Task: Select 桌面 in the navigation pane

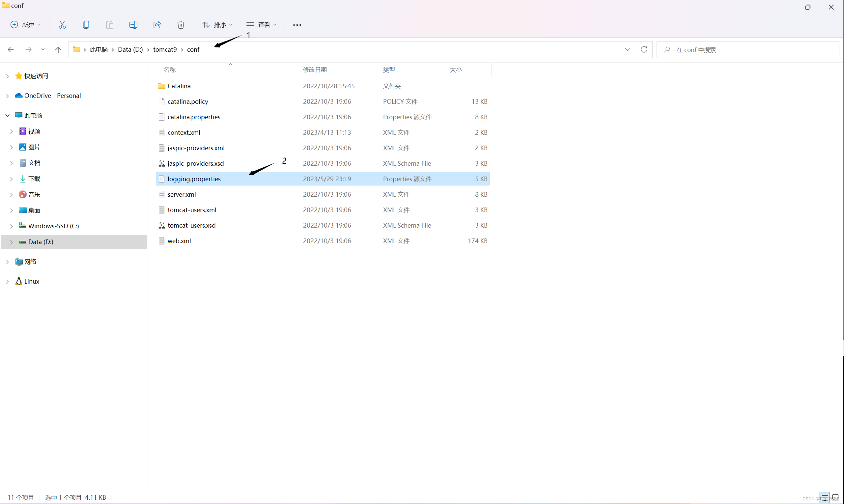Action: pyautogui.click(x=34, y=210)
